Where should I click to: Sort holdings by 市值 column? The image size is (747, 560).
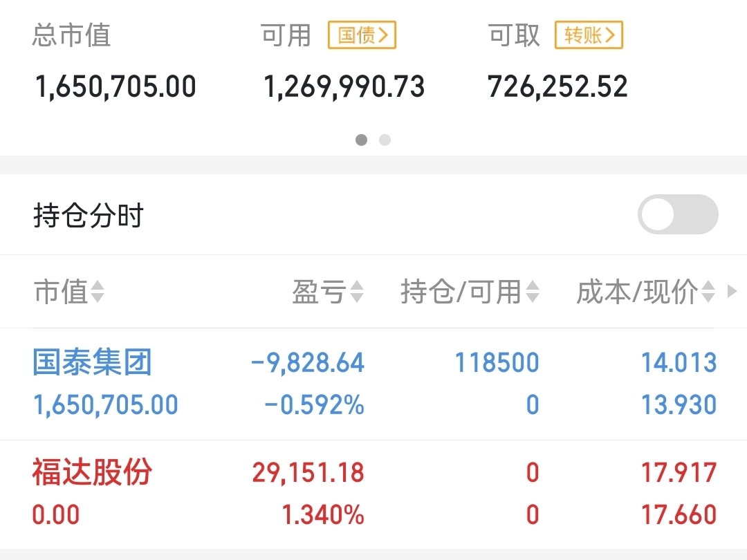click(69, 292)
